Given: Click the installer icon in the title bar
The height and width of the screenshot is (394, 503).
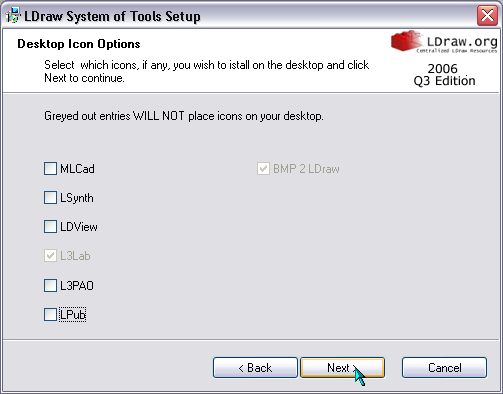Looking at the screenshot, I should 13,15.
